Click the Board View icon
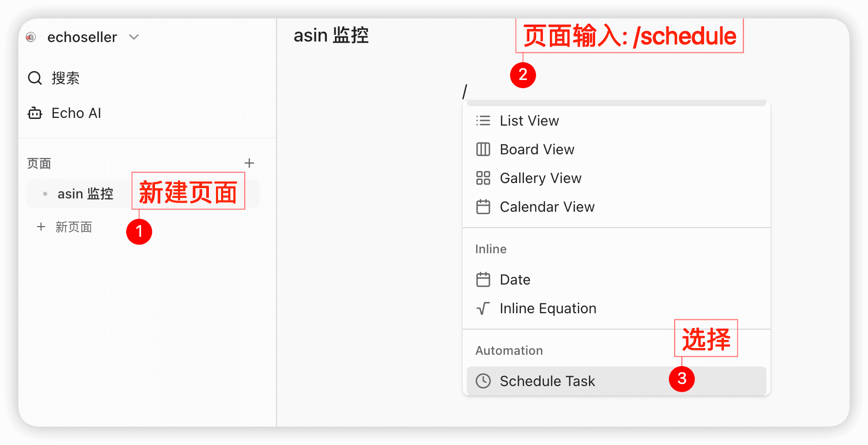This screenshot has width=868, height=445. click(x=483, y=149)
